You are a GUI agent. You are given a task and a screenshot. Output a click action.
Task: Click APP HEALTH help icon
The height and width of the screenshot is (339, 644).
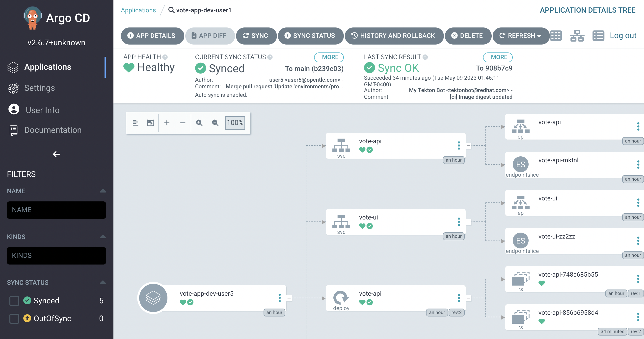tap(165, 57)
